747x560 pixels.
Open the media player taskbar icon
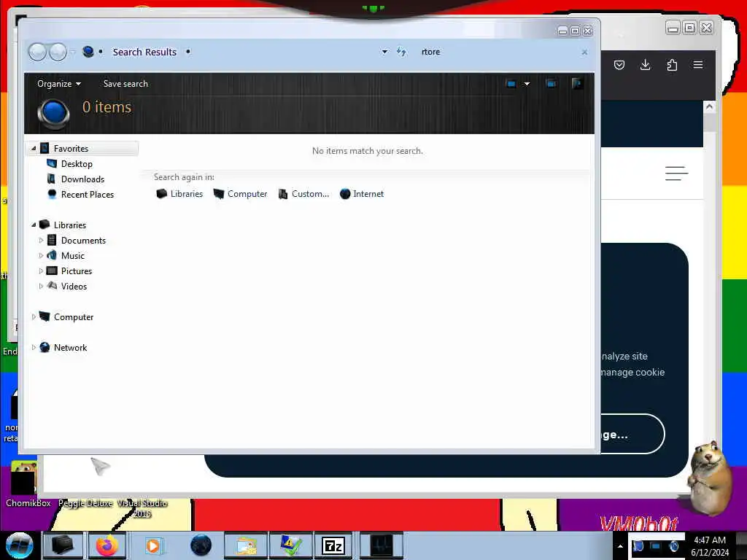153,545
